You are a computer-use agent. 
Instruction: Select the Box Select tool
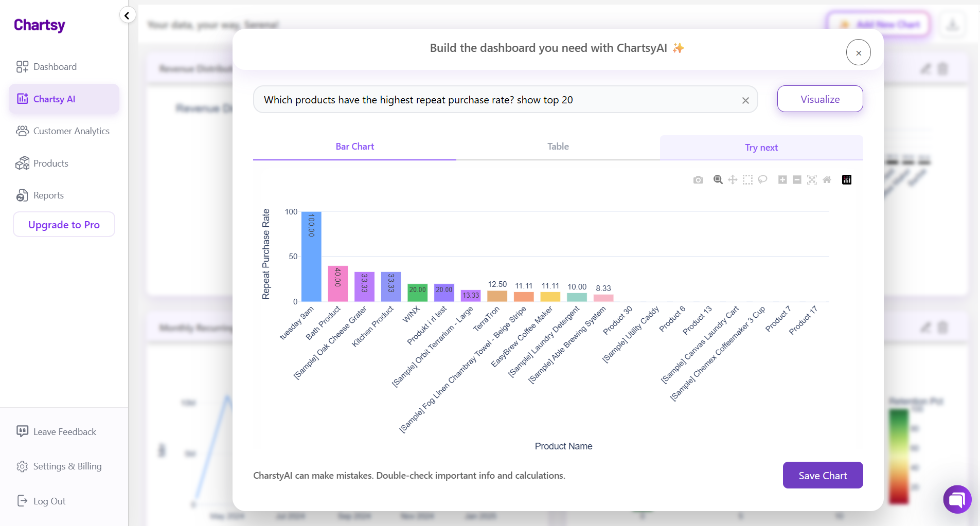747,179
